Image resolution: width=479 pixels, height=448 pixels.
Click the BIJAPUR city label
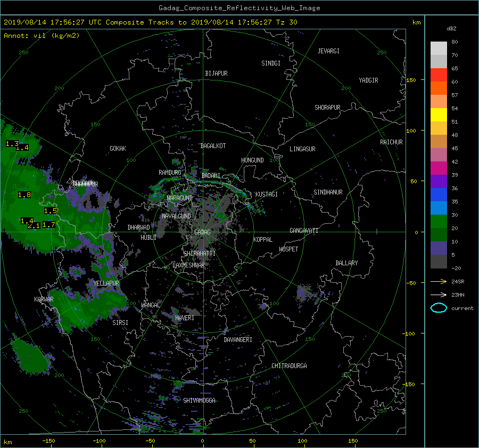[x=216, y=74]
